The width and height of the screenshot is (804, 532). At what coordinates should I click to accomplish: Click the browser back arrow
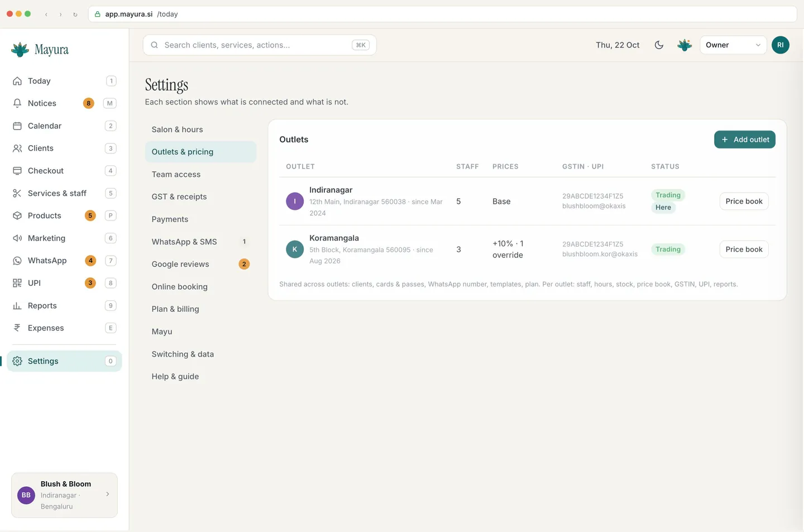[46, 15]
